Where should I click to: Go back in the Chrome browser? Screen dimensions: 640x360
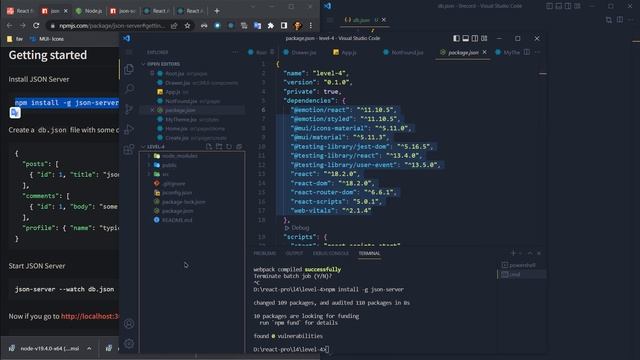[x=9, y=25]
